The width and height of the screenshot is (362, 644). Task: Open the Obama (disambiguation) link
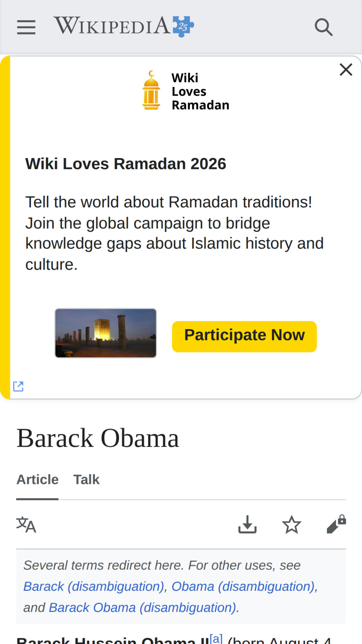pos(243,586)
